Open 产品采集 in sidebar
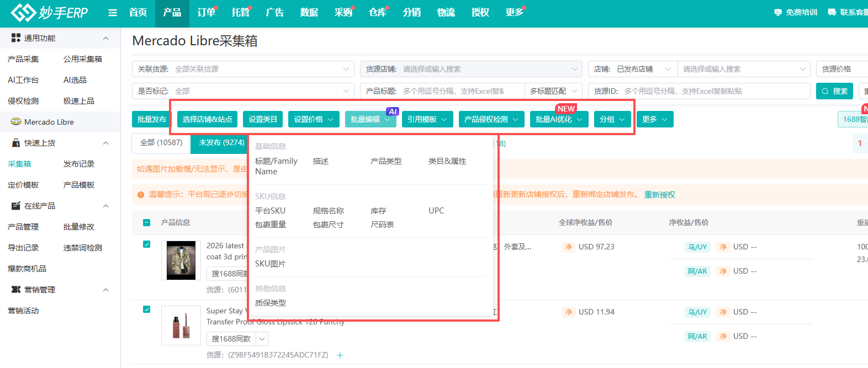Screen dimensions: 868x368 pos(23,59)
